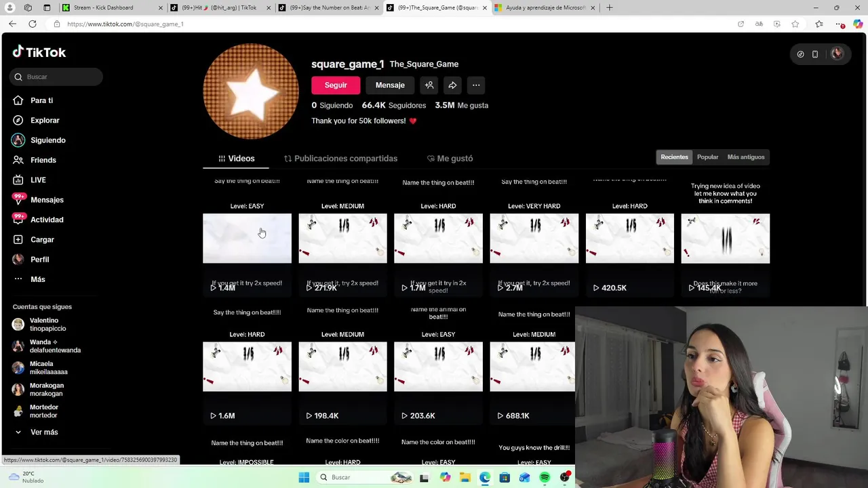Open video with 145.4K views

[725, 239]
